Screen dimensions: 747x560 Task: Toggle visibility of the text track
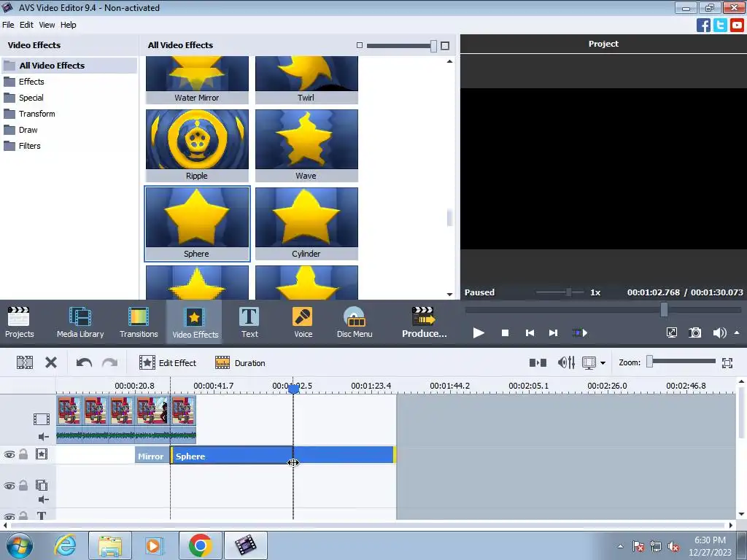tap(9, 516)
